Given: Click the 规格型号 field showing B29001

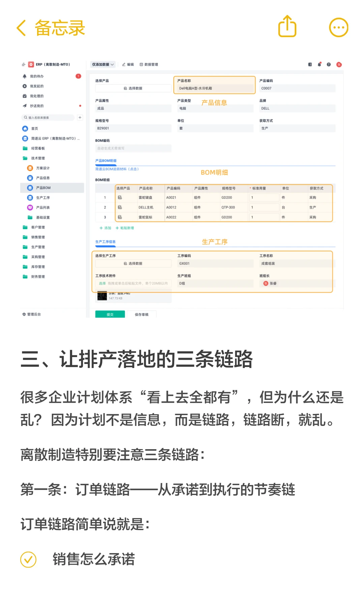Looking at the screenshot, I should pyautogui.click(x=133, y=128).
